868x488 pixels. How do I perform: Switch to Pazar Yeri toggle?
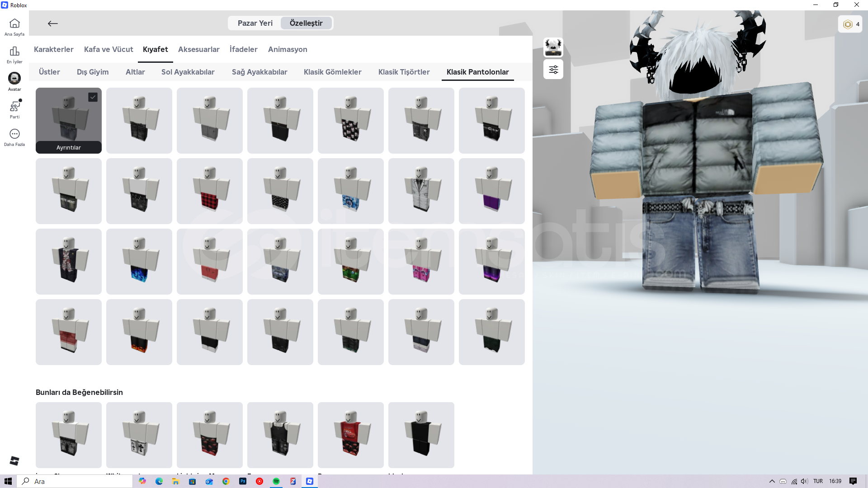(255, 23)
